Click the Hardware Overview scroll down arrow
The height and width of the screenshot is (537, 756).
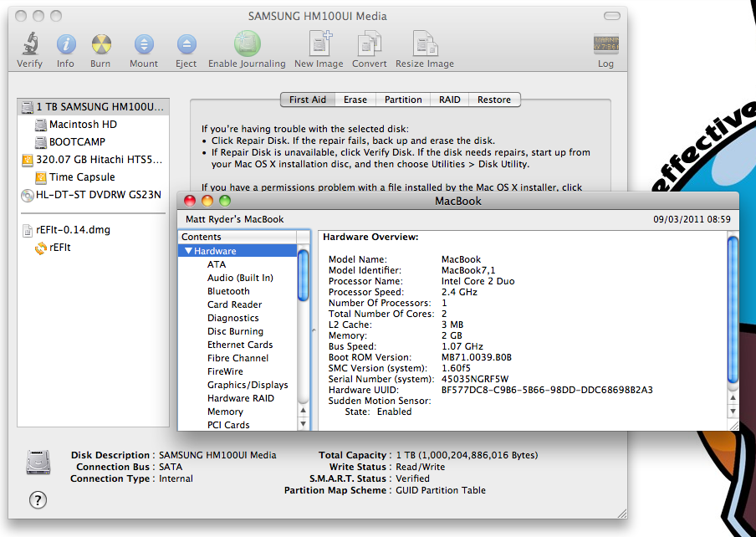pyautogui.click(x=733, y=412)
